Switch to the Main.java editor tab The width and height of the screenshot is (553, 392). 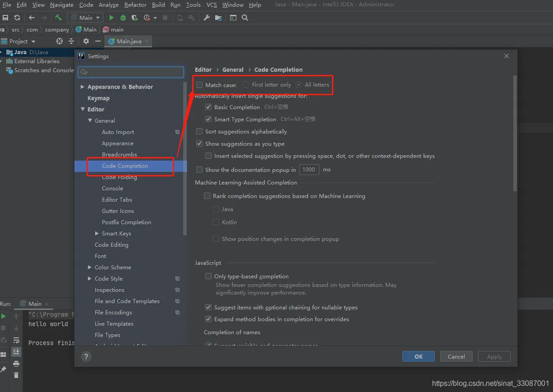tap(129, 41)
